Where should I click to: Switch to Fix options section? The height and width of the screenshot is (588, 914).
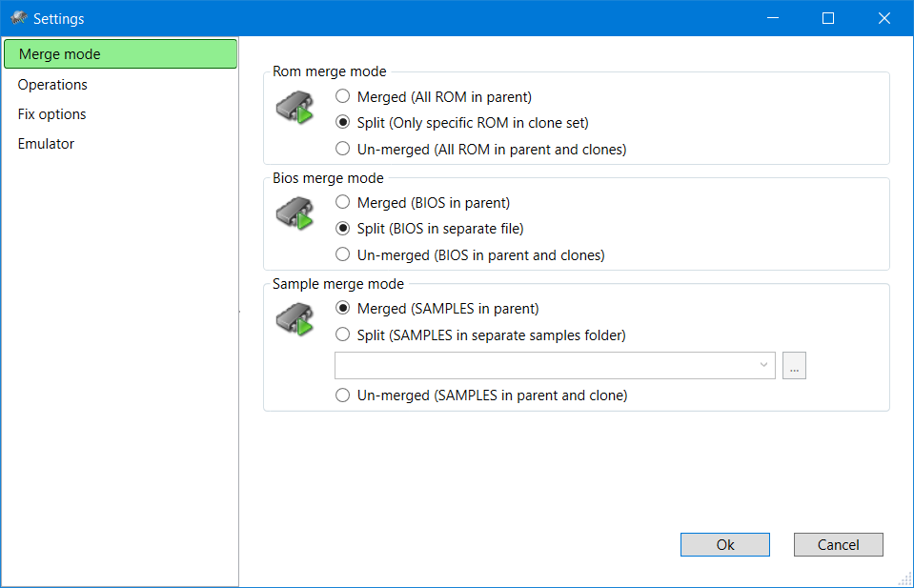[x=52, y=114]
